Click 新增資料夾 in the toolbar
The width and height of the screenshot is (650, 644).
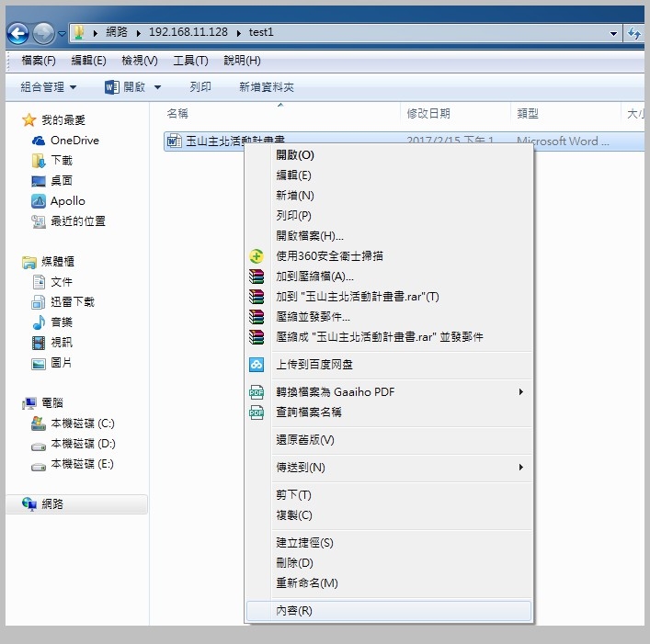[x=267, y=87]
